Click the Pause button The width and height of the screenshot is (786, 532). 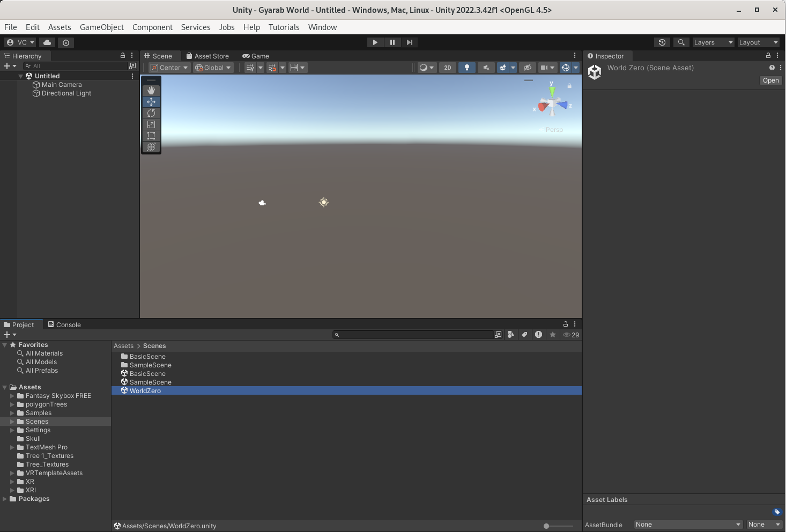tap(392, 42)
